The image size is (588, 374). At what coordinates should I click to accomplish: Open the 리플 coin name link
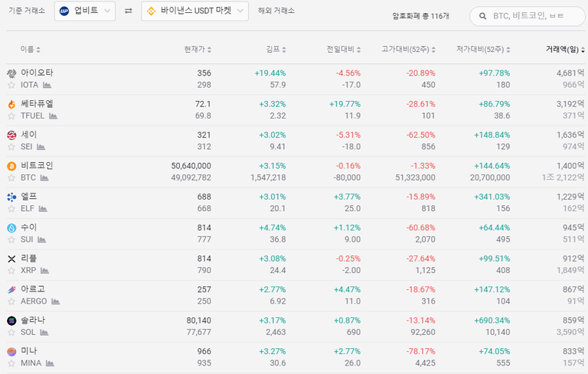pyautogui.click(x=28, y=259)
